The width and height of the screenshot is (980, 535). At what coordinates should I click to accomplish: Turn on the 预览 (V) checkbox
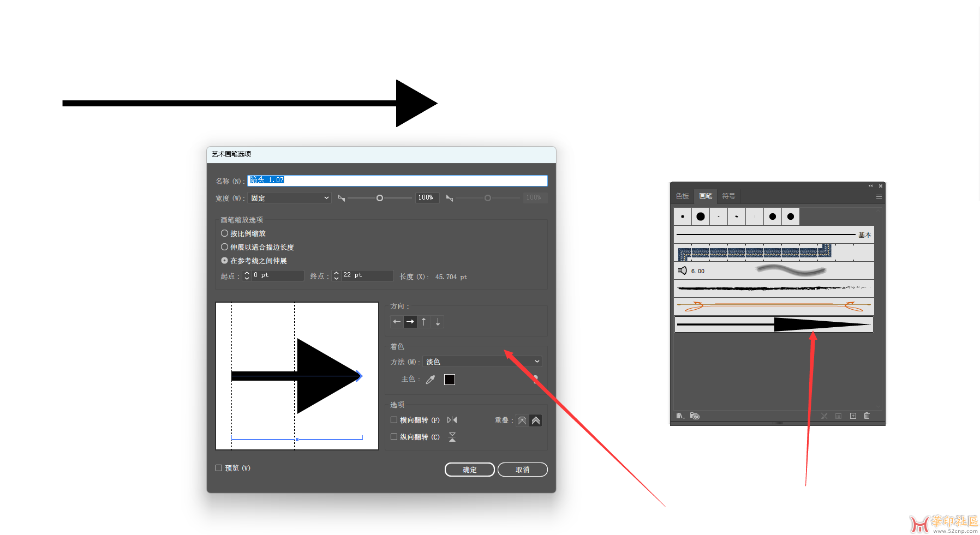pos(219,468)
